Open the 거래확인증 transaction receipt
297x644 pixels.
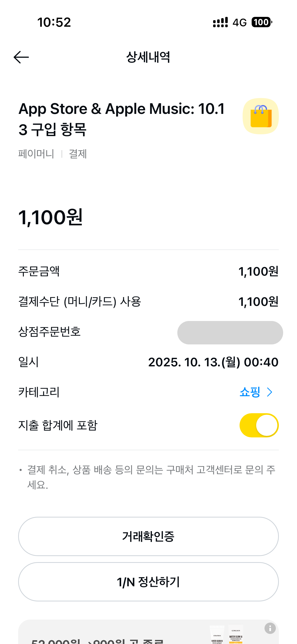[148, 536]
